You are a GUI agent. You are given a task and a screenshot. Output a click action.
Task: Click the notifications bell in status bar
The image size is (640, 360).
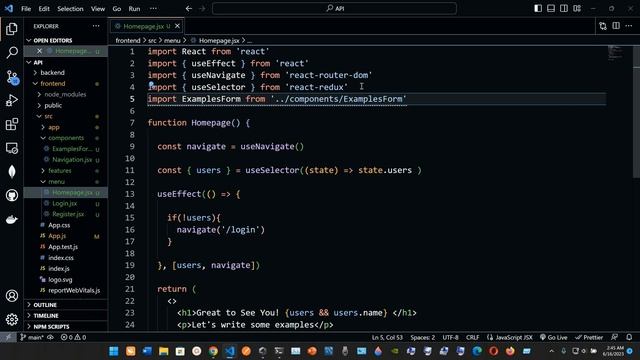(629, 337)
